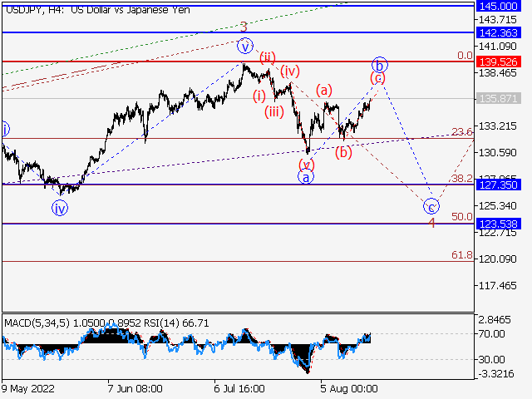
Task: Select the brown wave 4 label
Action: pyautogui.click(x=431, y=223)
